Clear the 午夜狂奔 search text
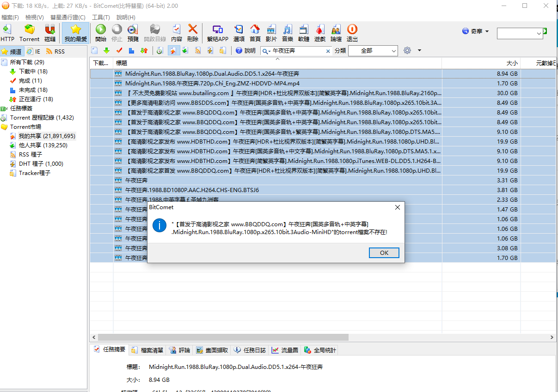This screenshot has height=392, width=558. [328, 51]
